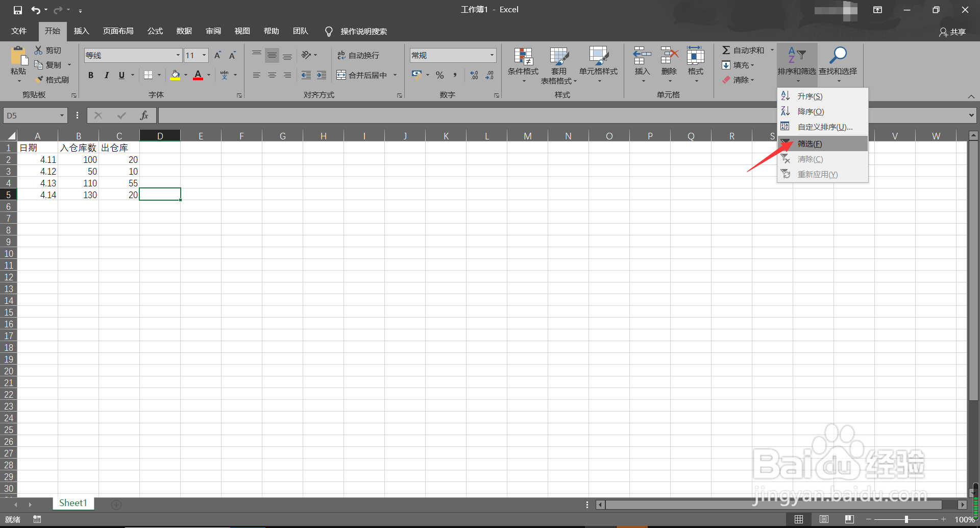980x528 pixels.
Task: Click the Undo arrow icon
Action: (35, 10)
